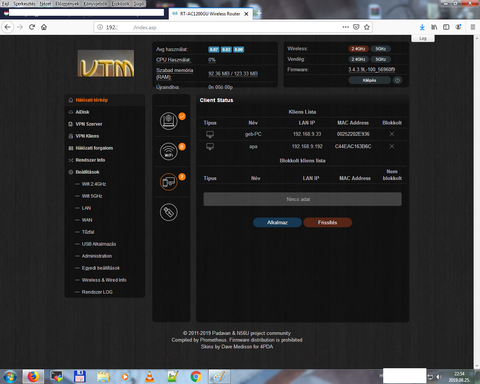Click the firmware version link
Viewport: 480px width, 384px height.
pyautogui.click(x=371, y=70)
